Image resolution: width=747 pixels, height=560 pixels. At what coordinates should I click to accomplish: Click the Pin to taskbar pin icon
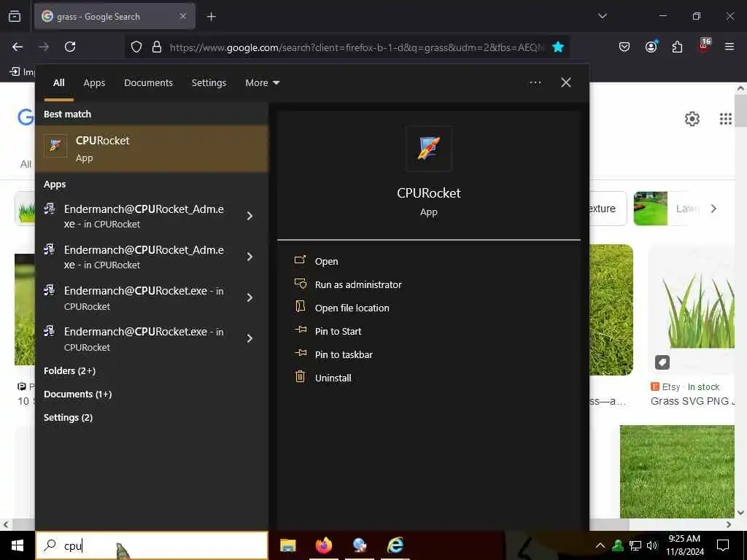tap(300, 352)
